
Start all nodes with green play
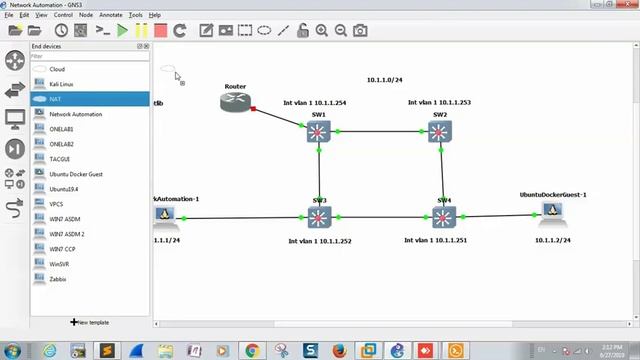[x=122, y=30]
